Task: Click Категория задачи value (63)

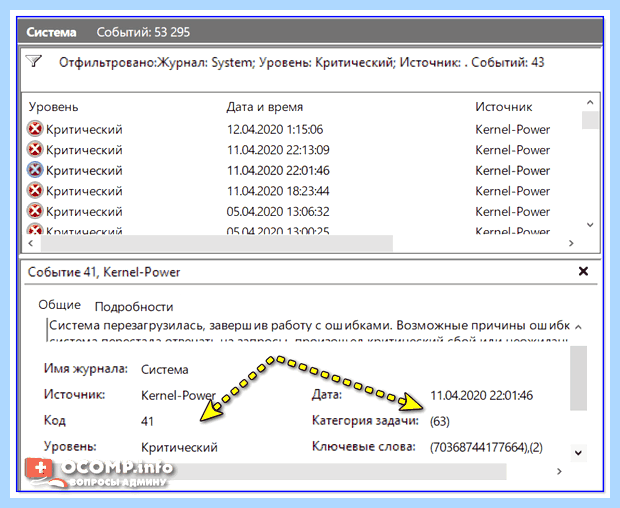Action: [440, 421]
